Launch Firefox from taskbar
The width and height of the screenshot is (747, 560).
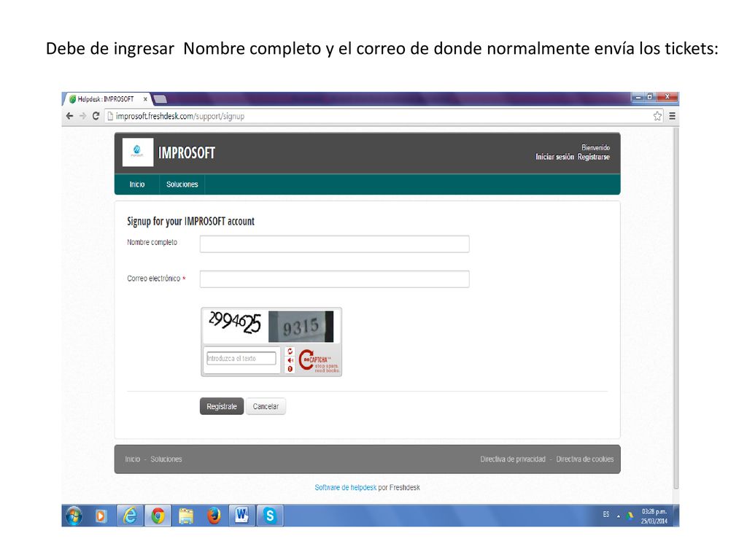pos(214,516)
